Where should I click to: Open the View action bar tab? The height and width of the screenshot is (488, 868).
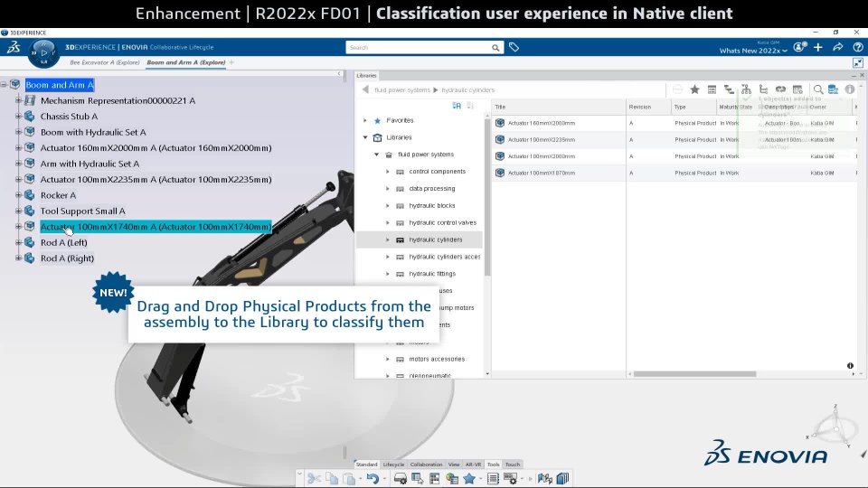tap(454, 465)
